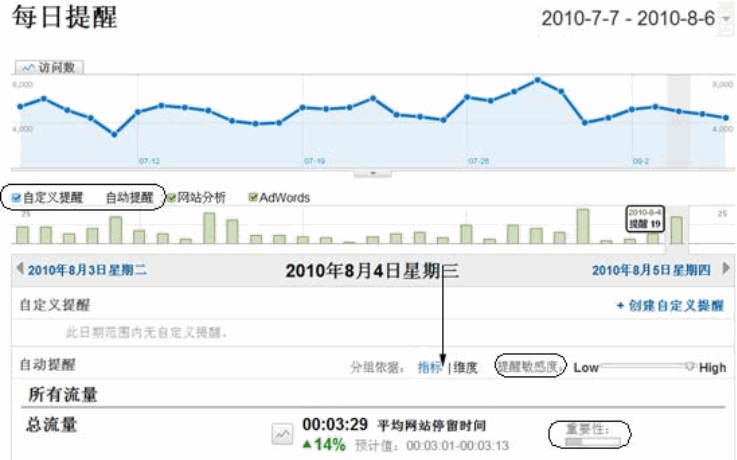This screenshot has width=737, height=460.
Task: Group alerts by 维度
Action: tap(465, 367)
